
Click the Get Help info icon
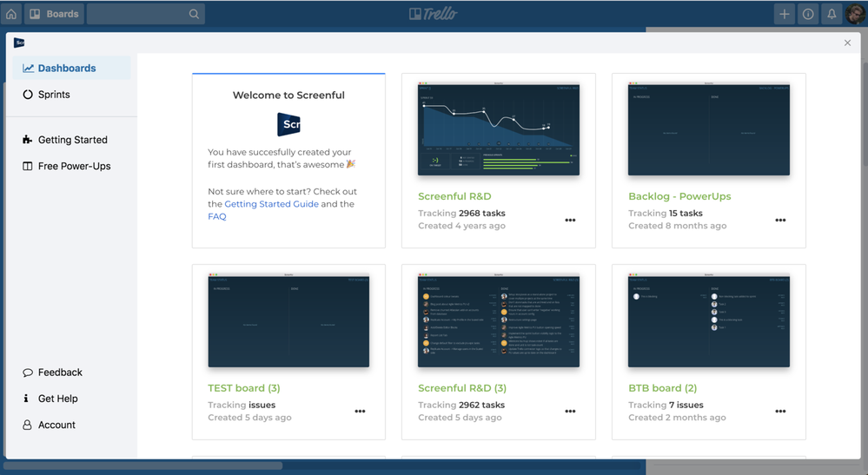click(x=26, y=398)
